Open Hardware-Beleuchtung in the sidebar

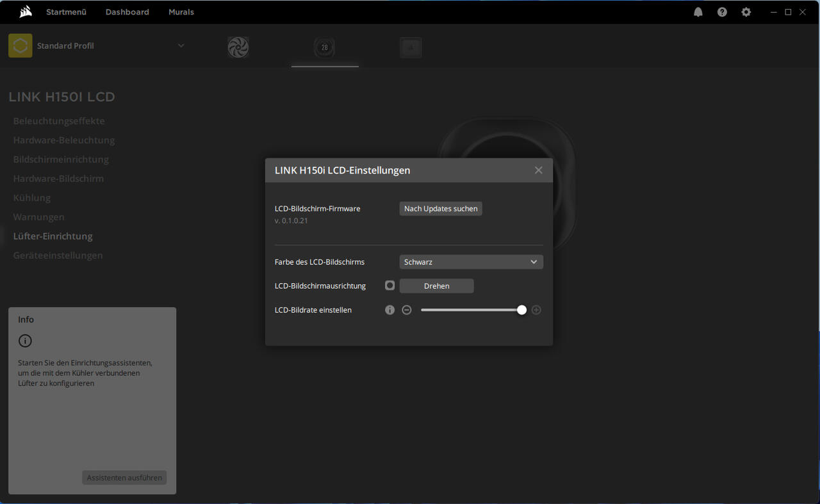tap(64, 140)
